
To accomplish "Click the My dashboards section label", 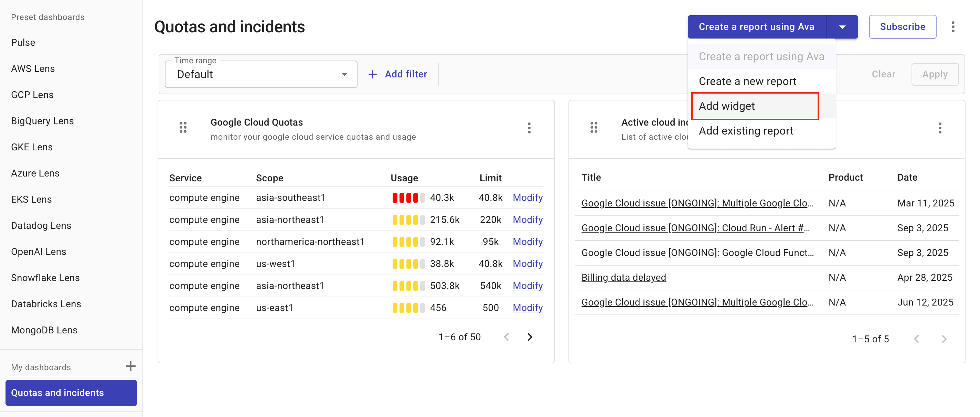I will click(41, 367).
